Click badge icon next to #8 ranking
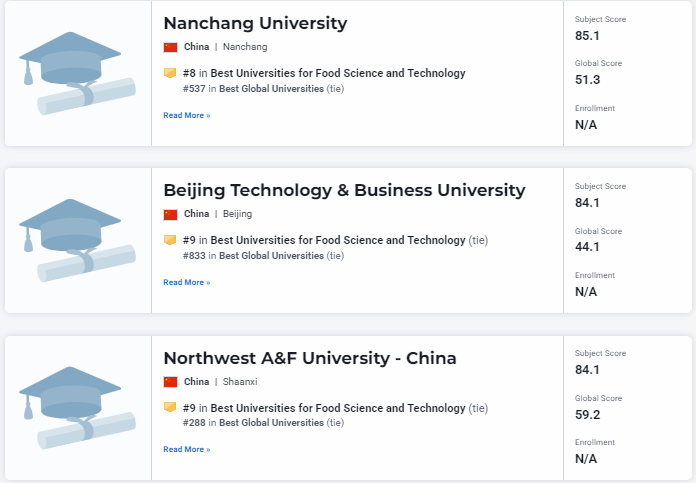696x483 pixels. [170, 73]
